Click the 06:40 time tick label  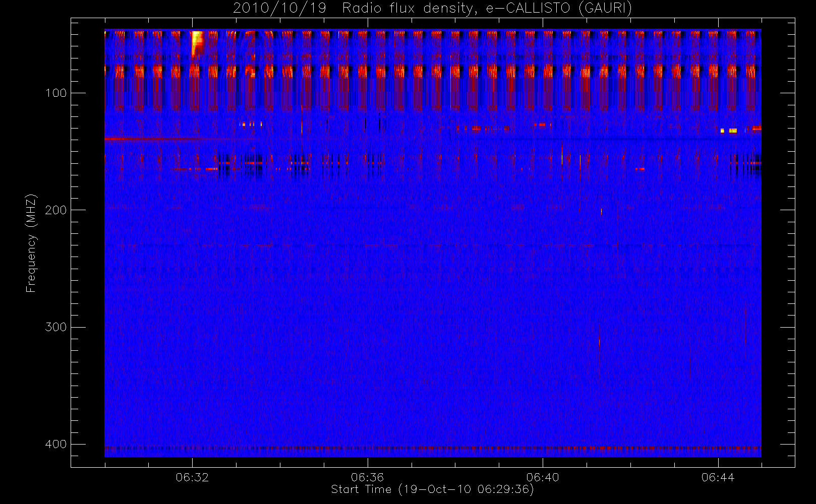pyautogui.click(x=543, y=477)
